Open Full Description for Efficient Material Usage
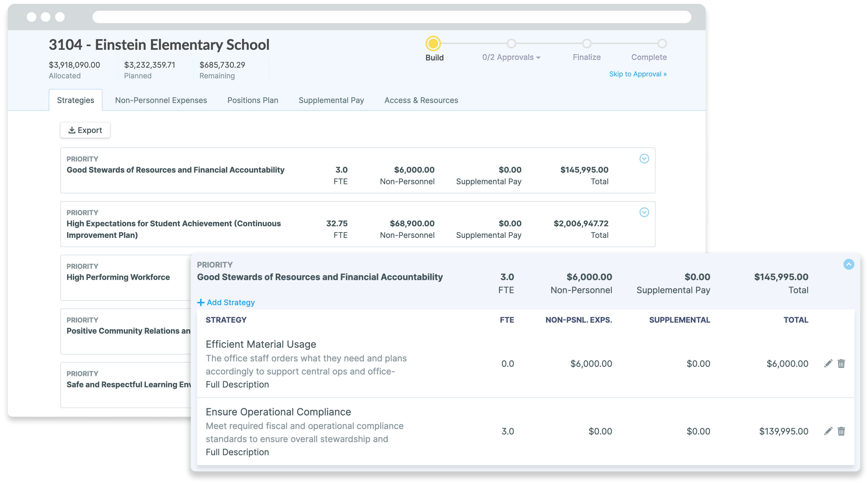Image resolution: width=868 pixels, height=483 pixels. click(237, 384)
